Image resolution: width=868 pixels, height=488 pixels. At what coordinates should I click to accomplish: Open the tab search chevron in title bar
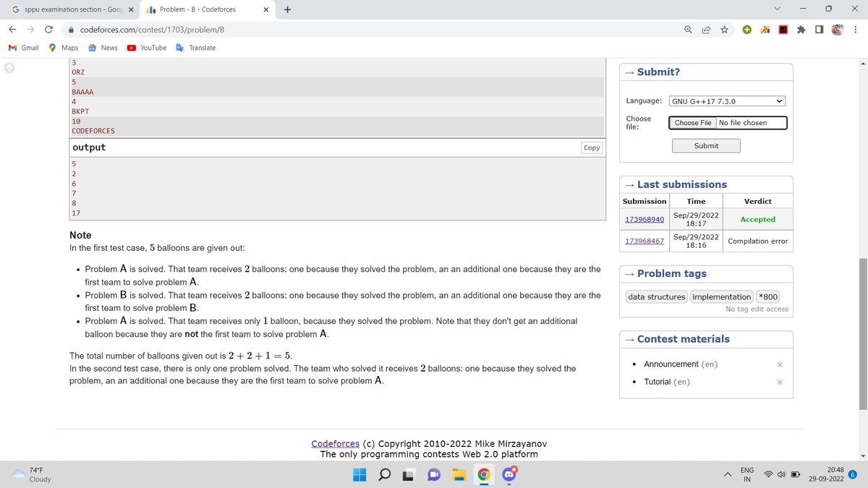coord(777,10)
